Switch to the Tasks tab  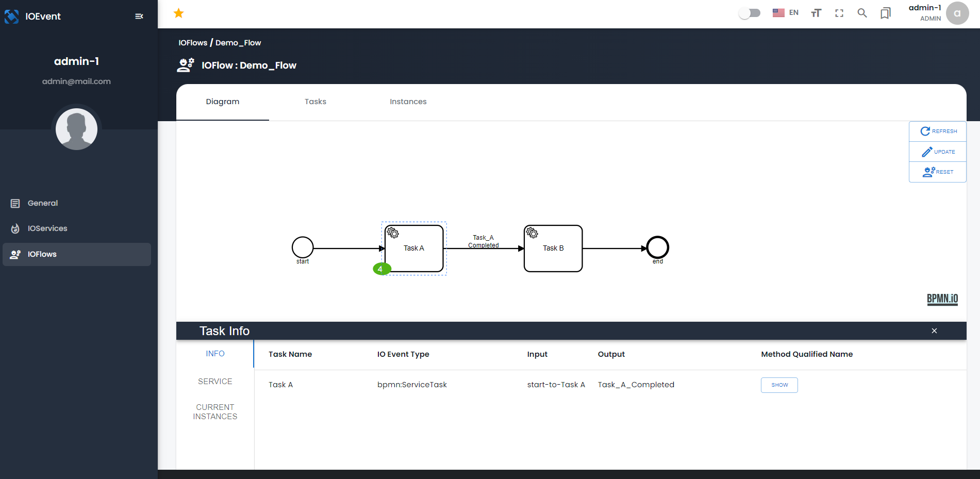315,102
